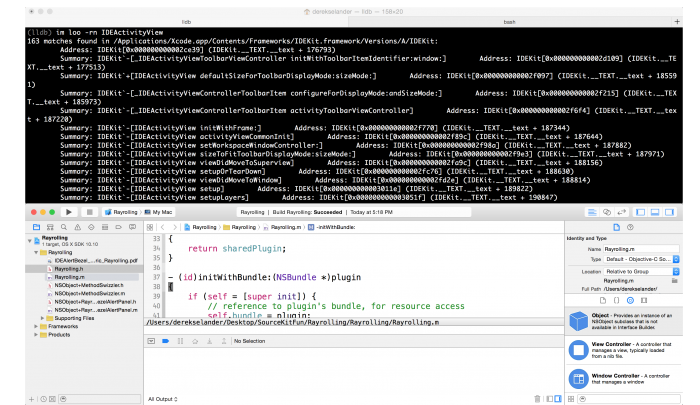The width and height of the screenshot is (700, 405).
Task: Toggle the navigator pane visibility
Action: tap(641, 212)
